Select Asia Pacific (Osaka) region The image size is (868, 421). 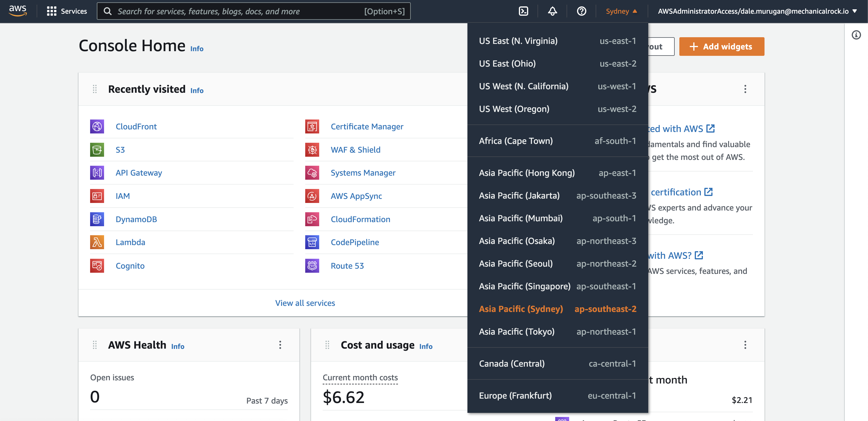click(558, 241)
